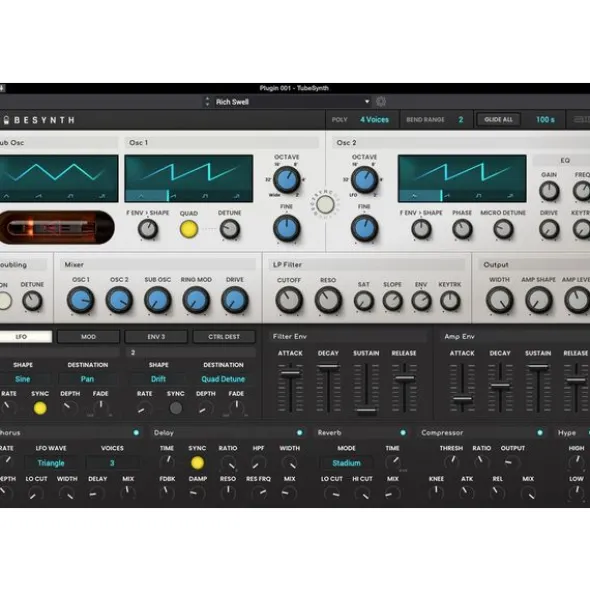Click Osc 2 MICRO DETUNE knob
This screenshot has width=590, height=591.
(x=503, y=229)
